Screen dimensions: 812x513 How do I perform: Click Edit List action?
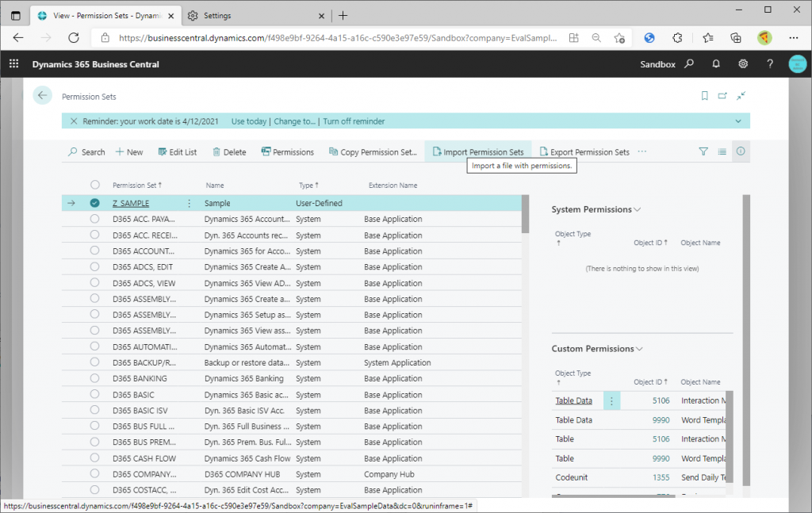(x=177, y=151)
